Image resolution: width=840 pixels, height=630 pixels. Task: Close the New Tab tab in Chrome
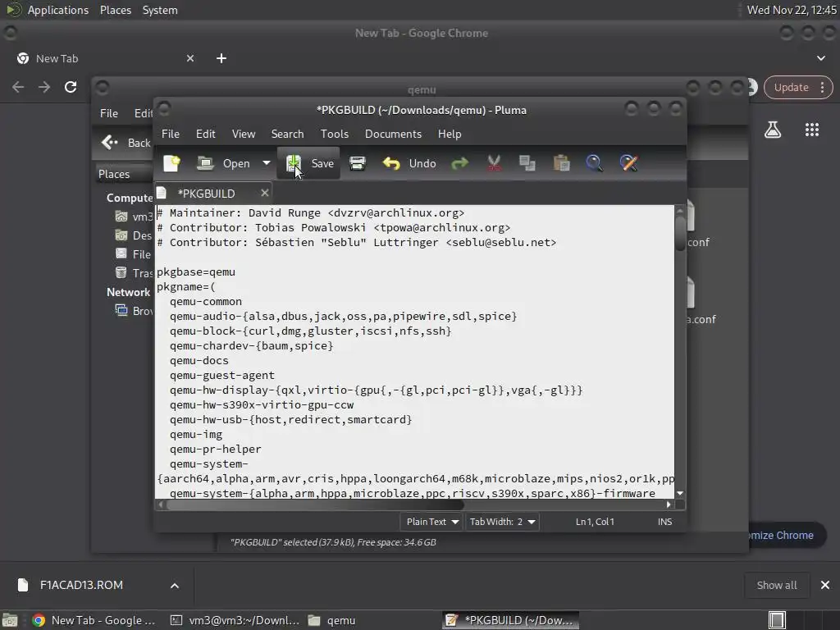tap(190, 58)
